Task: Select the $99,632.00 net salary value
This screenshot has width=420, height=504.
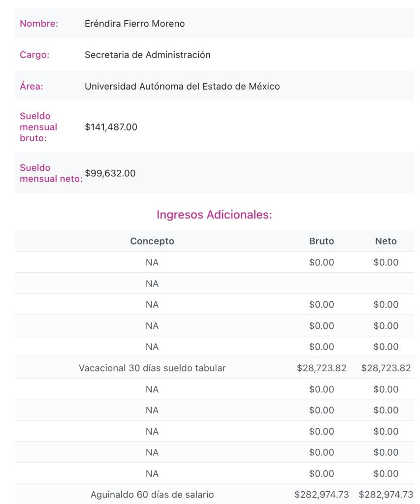Action: click(110, 173)
